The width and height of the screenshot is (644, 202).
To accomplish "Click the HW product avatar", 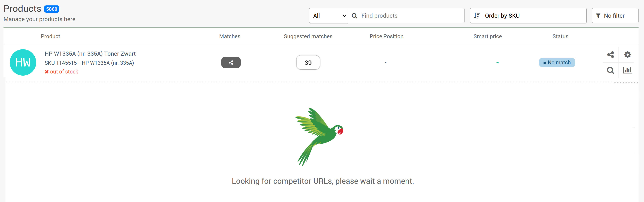I will [23, 62].
